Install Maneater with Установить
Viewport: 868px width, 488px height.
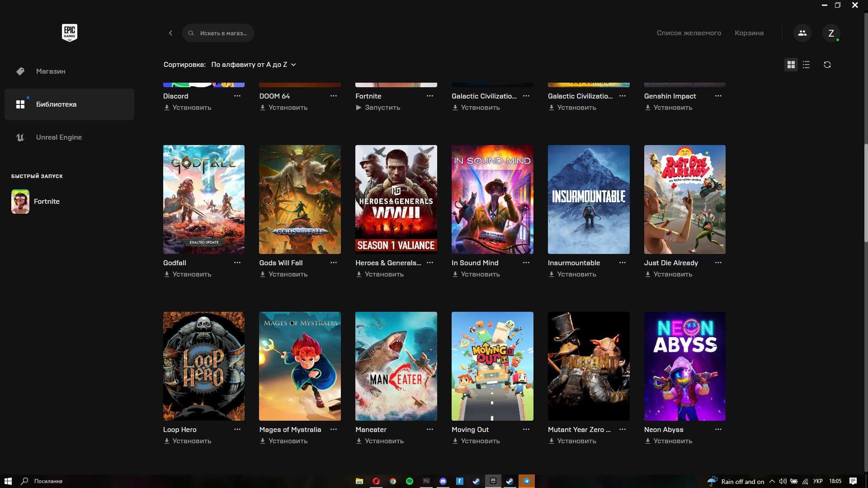[x=380, y=441]
